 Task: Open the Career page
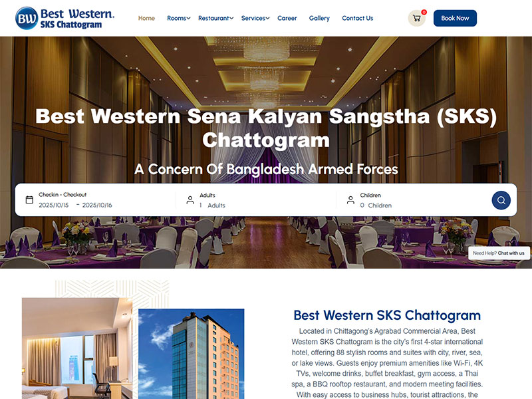coord(287,19)
